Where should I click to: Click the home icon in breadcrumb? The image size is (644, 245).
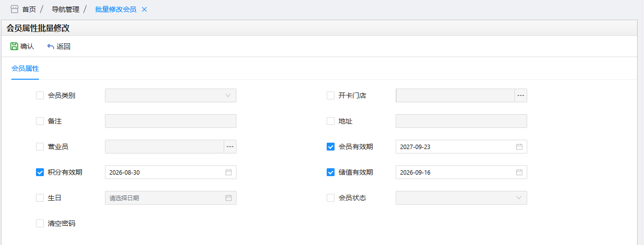14,9
